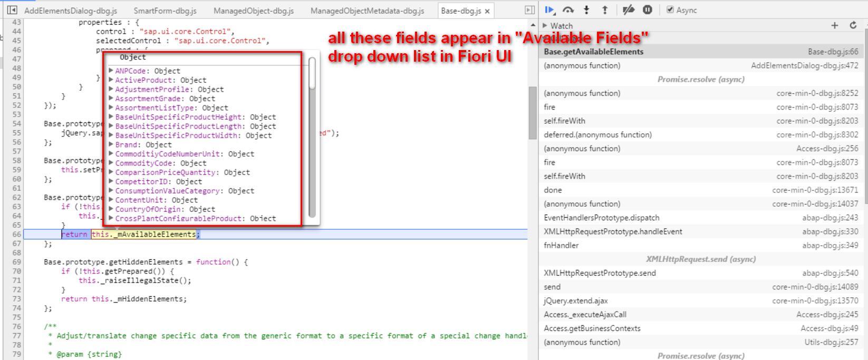This screenshot has height=360, width=868.
Task: Step out of the current function
Action: [605, 9]
